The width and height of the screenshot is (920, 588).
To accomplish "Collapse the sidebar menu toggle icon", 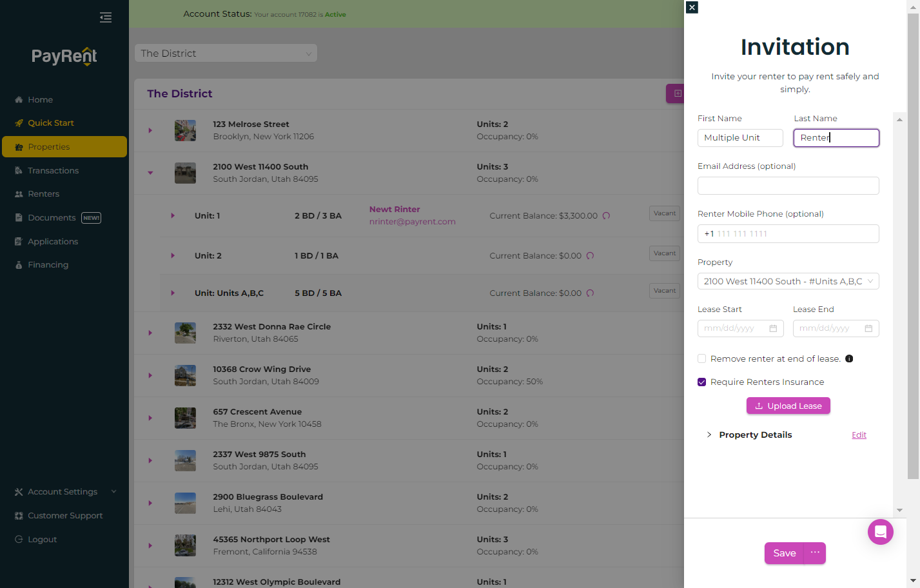I will point(106,17).
